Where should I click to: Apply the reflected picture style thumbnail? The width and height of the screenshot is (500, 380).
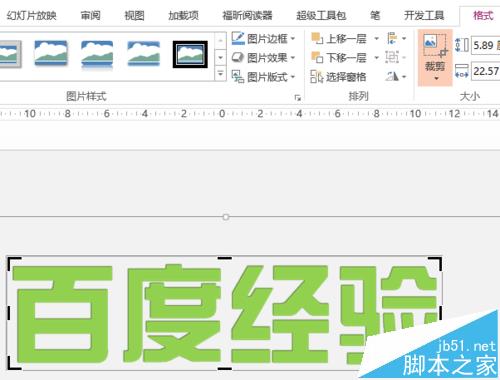pos(97,54)
